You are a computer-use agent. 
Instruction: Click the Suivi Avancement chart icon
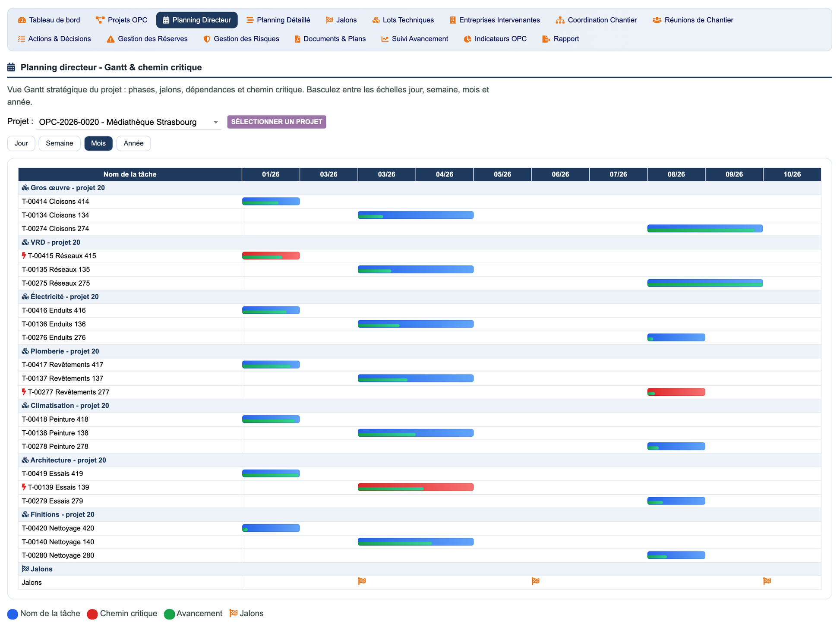click(x=385, y=39)
